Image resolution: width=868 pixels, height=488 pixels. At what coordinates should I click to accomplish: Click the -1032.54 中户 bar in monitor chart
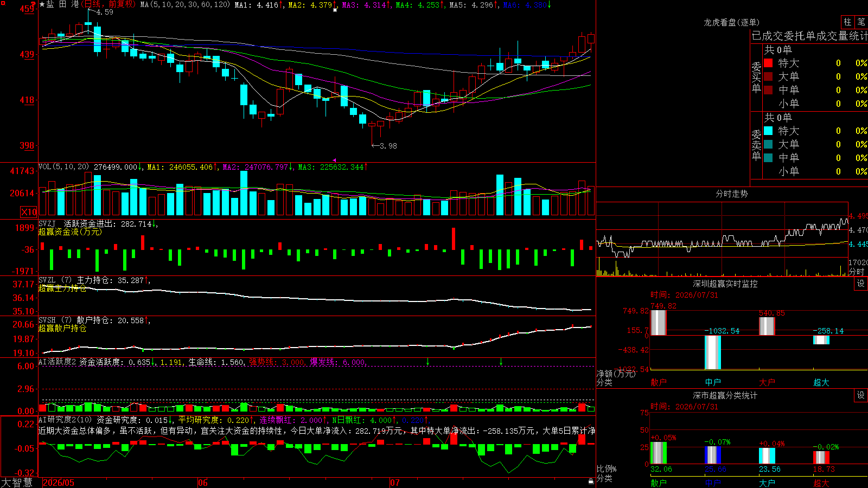pos(712,352)
